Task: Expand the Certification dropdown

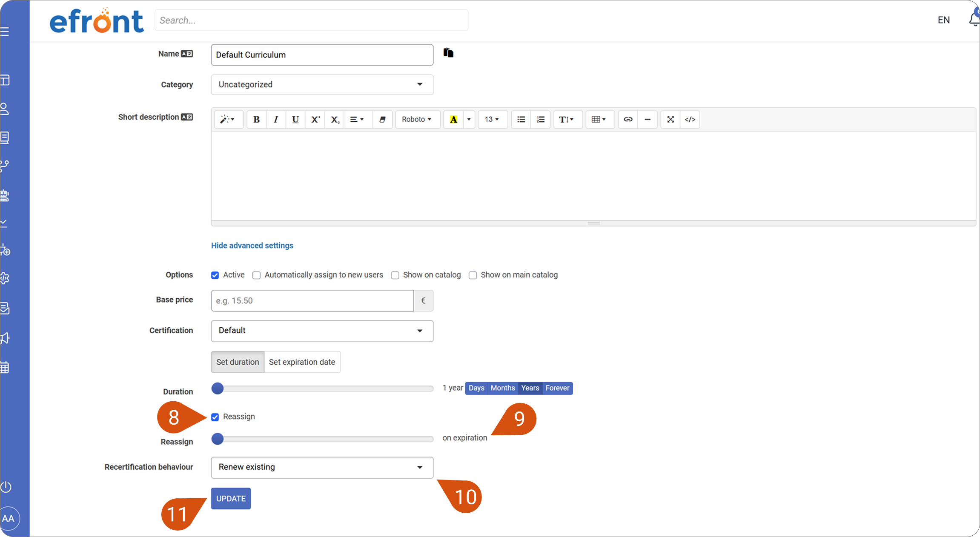Action: pos(322,331)
